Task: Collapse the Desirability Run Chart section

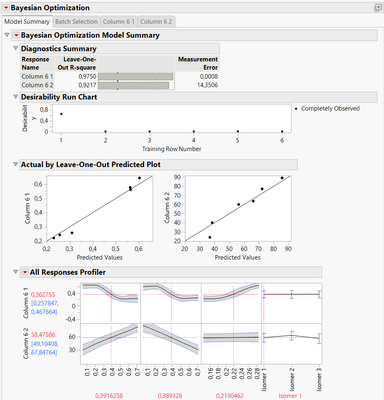Action: click(15, 97)
